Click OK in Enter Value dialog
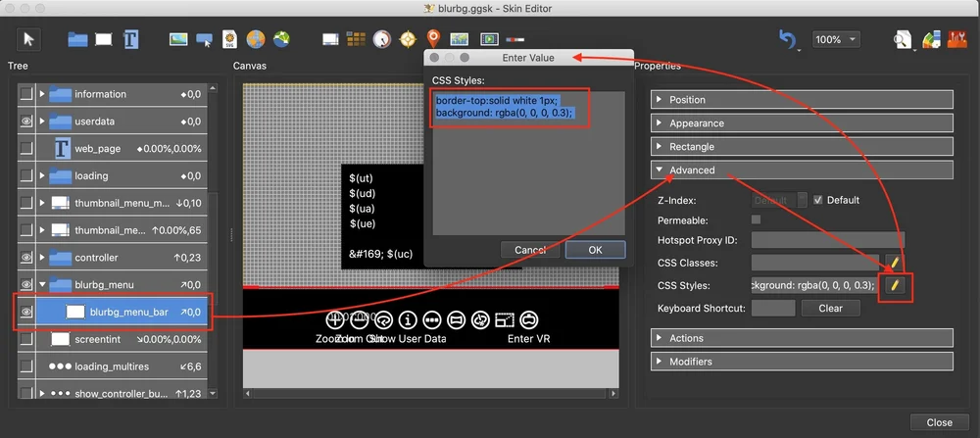The height and width of the screenshot is (438, 980). (x=595, y=250)
